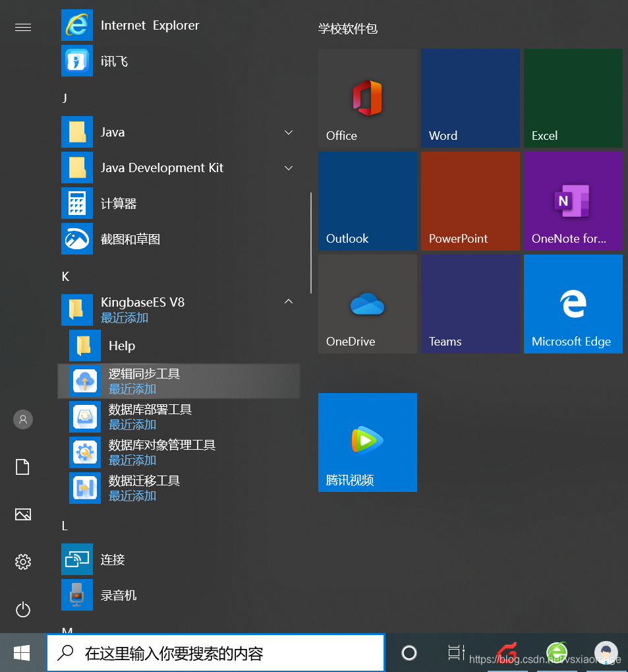Focus the taskbar search box

coord(215,653)
